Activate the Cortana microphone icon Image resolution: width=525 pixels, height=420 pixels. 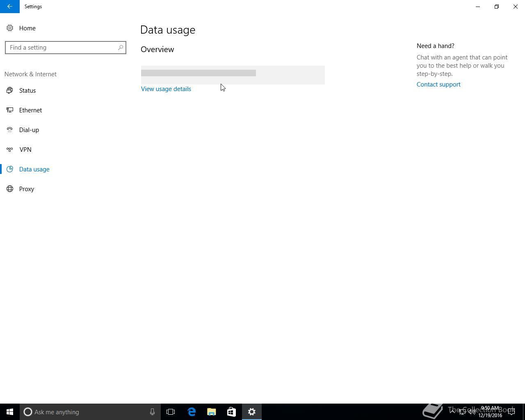(152, 412)
